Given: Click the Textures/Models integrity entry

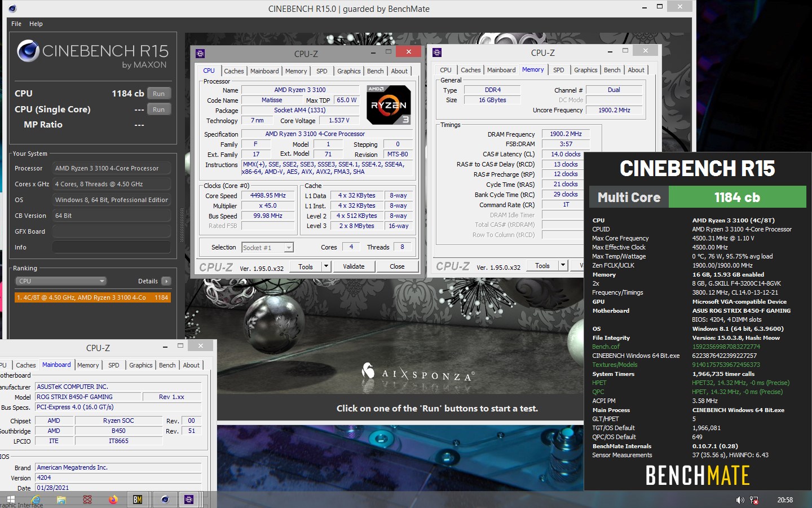Looking at the screenshot, I should click(x=615, y=365).
